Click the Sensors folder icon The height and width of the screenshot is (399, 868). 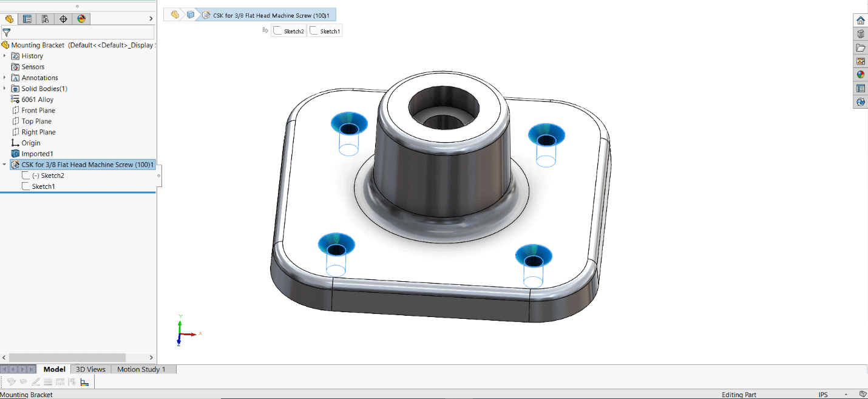[x=16, y=67]
